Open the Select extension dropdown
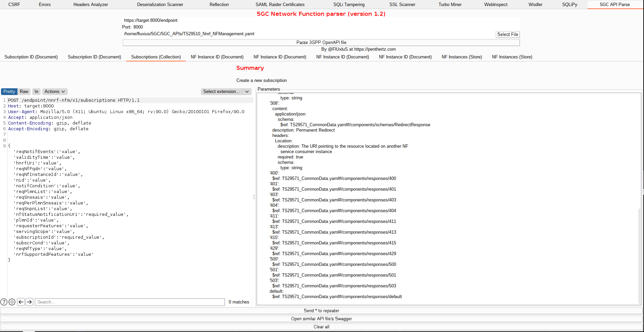 [222, 92]
